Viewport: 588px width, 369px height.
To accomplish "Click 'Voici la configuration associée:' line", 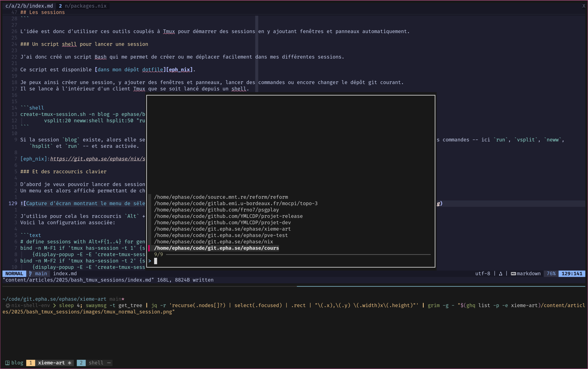I will (68, 222).
